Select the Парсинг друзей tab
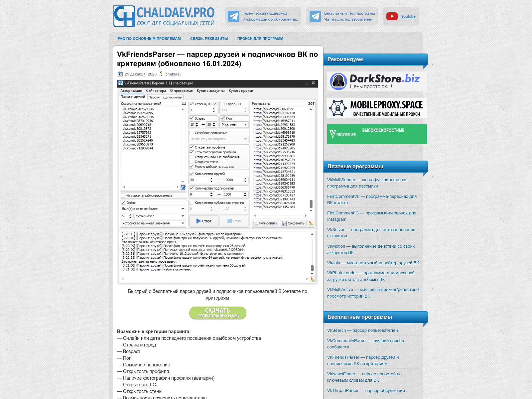Screen dimensions: 532x399 coord(133,97)
